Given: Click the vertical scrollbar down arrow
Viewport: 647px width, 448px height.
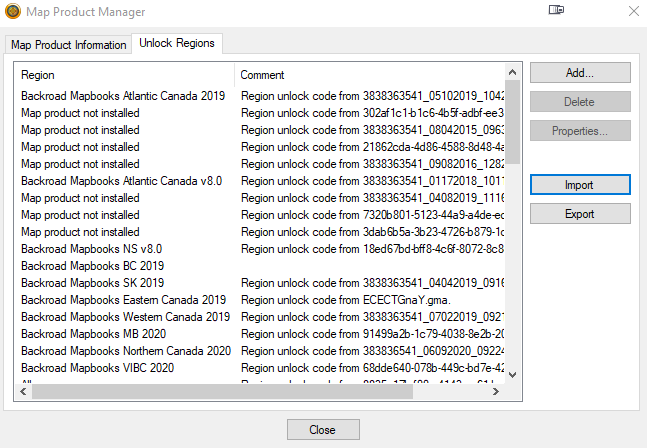Looking at the screenshot, I should 512,375.
